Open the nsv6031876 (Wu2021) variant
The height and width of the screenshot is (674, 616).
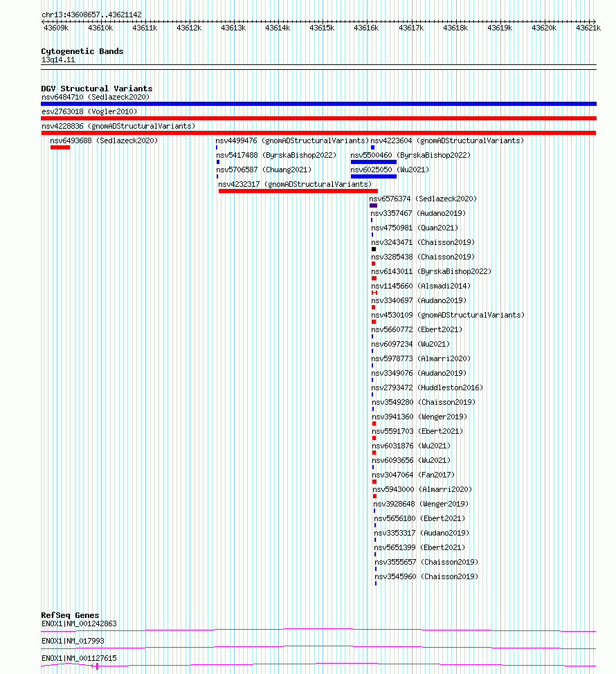click(x=411, y=446)
